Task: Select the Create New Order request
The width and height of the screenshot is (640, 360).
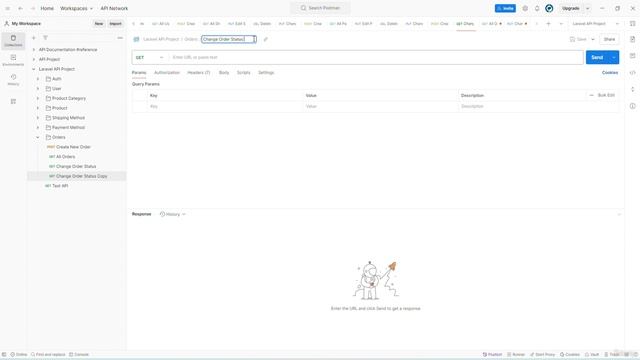Action: pyautogui.click(x=73, y=147)
